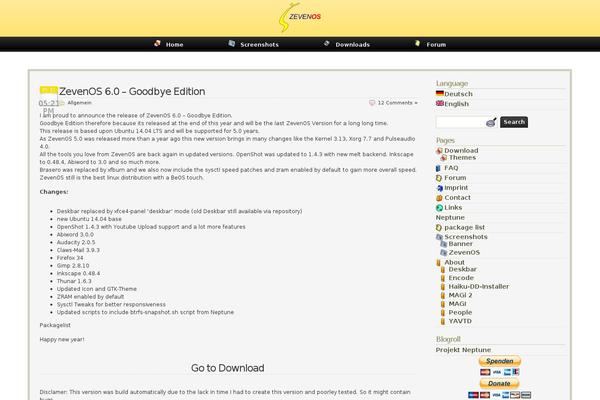The image size is (600, 400).
Task: Switch language to English
Action: coord(457,104)
